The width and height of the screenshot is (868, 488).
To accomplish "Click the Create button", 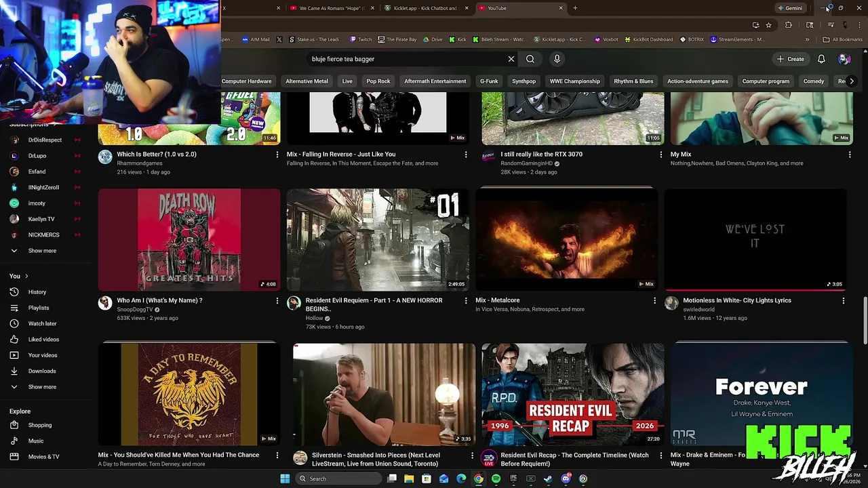I will pos(791,59).
